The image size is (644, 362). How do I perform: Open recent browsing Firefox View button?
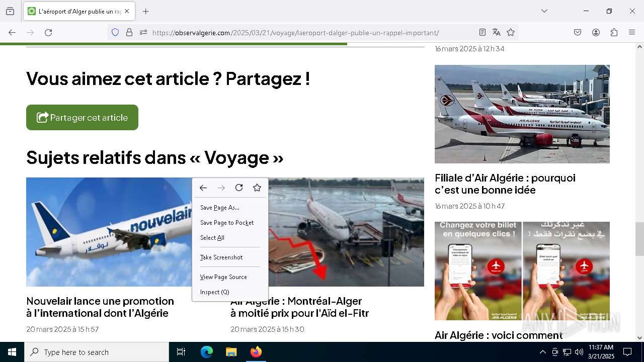tap(10, 11)
